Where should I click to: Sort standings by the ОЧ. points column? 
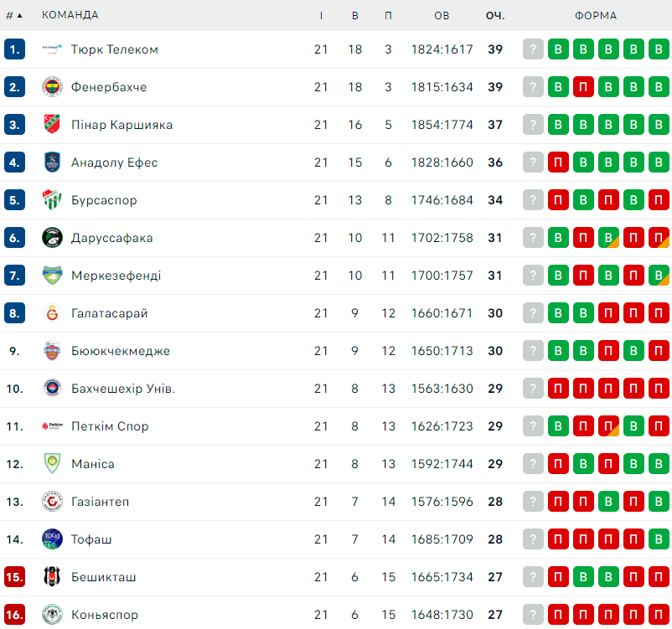click(x=495, y=15)
